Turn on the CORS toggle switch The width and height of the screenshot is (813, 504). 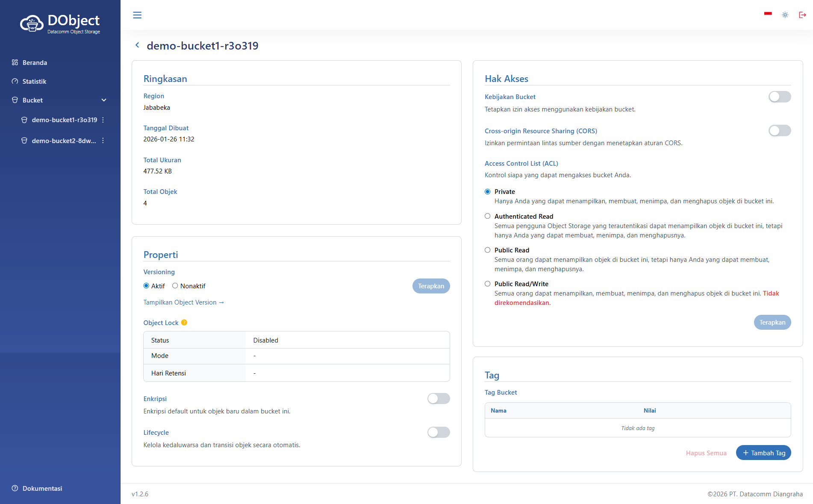(x=779, y=131)
